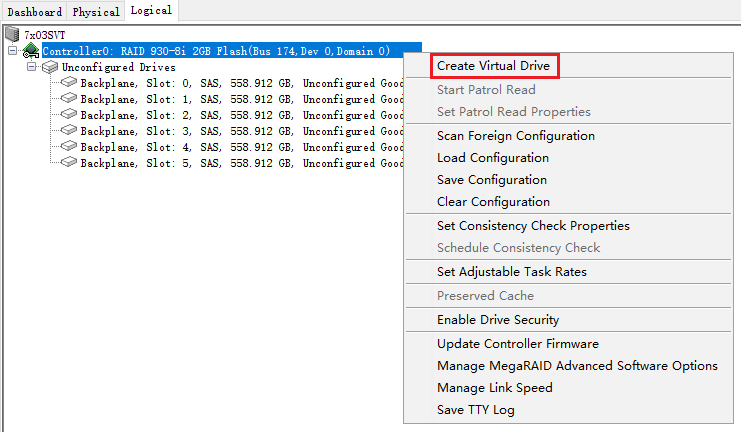The width and height of the screenshot is (741, 432).
Task: Choose Create Virtual Drive from menu
Action: pos(494,66)
